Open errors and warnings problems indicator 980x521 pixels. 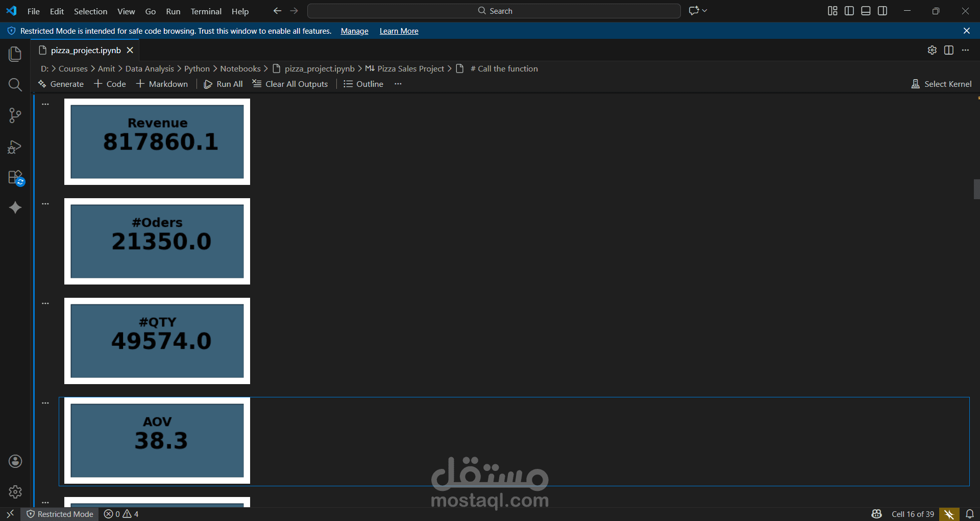tap(121, 514)
